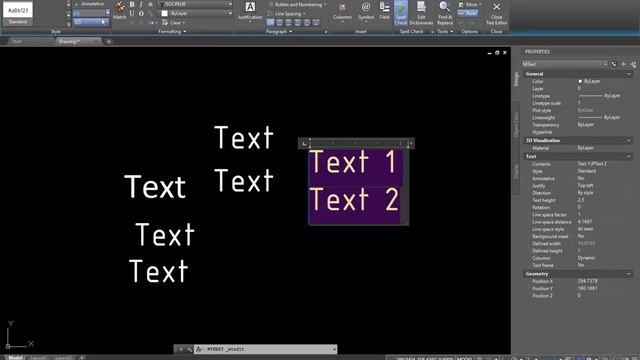Click the 'Text 2' line in editor
The image size is (640, 360).
tap(355, 200)
